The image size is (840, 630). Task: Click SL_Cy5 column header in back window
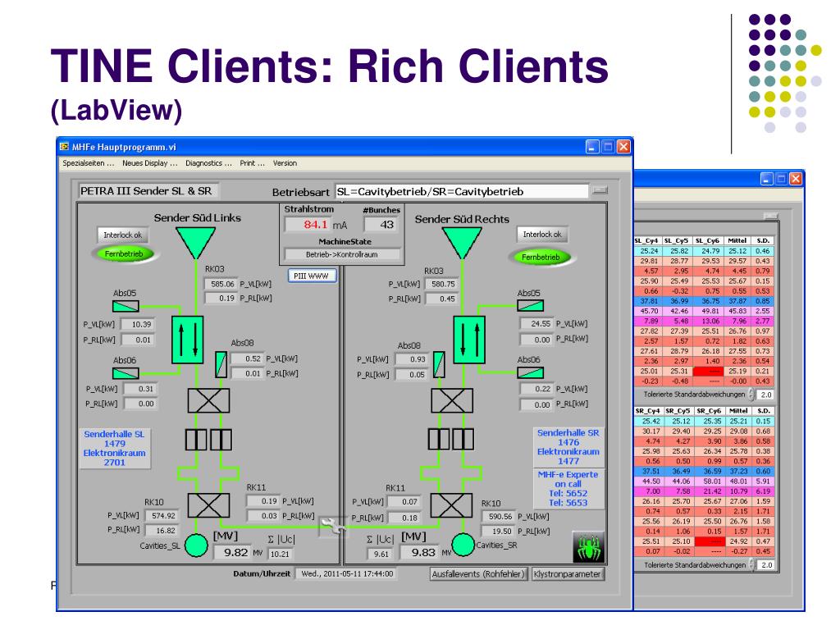676,240
